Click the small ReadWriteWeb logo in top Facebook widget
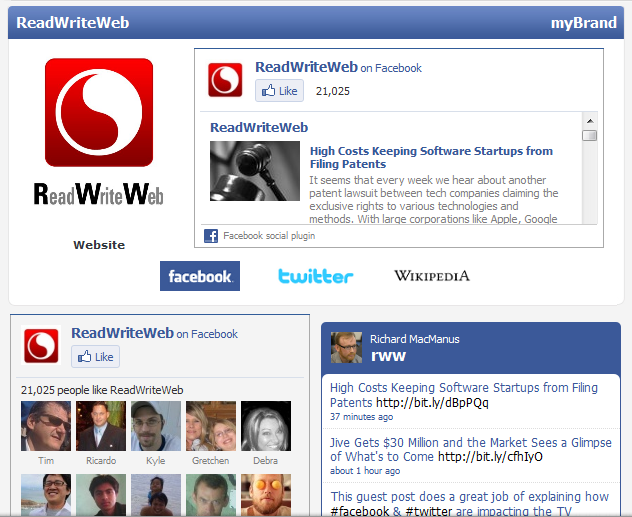 pos(225,80)
